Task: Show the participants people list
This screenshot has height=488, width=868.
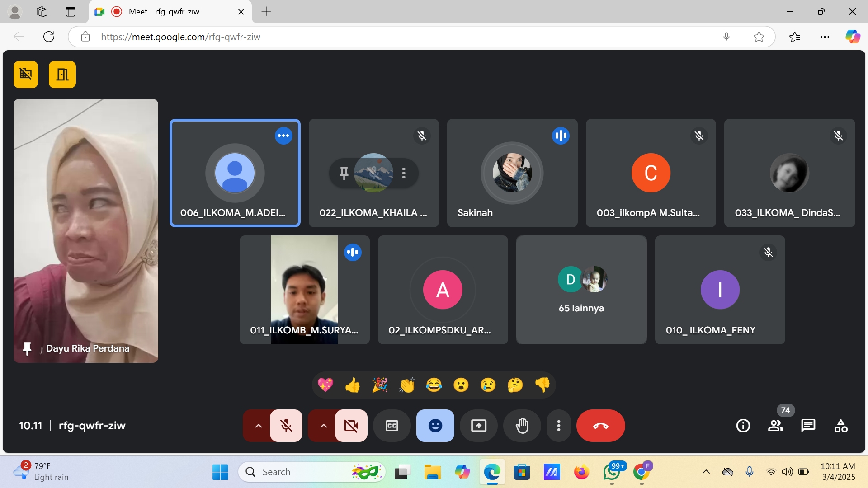Action: tap(775, 426)
